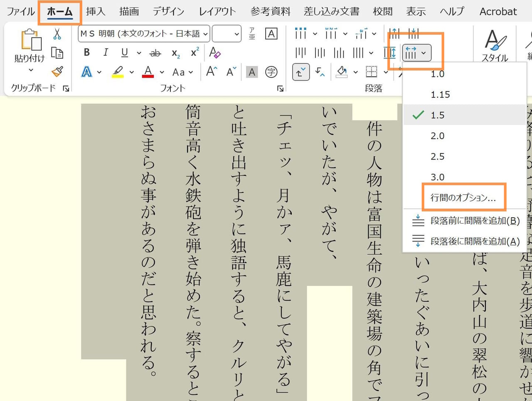Open the クリップボード dialog launcher
The width and height of the screenshot is (532, 401).
pyautogui.click(x=66, y=88)
